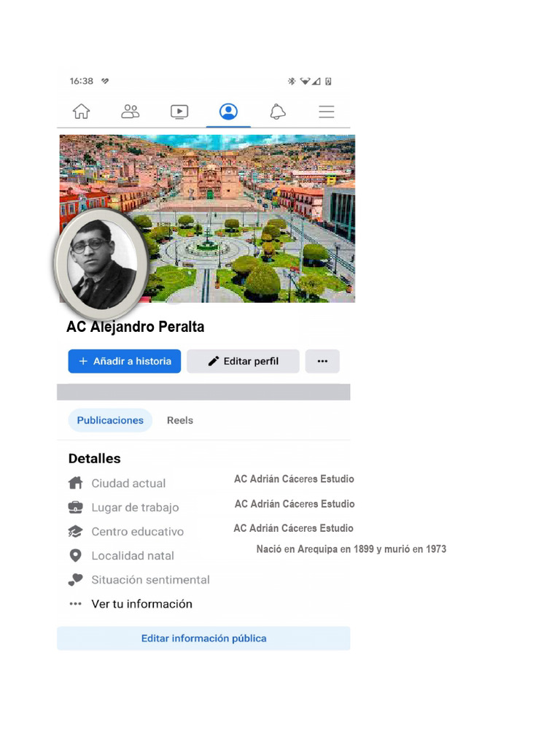Click the Editar perfil button

(x=243, y=361)
